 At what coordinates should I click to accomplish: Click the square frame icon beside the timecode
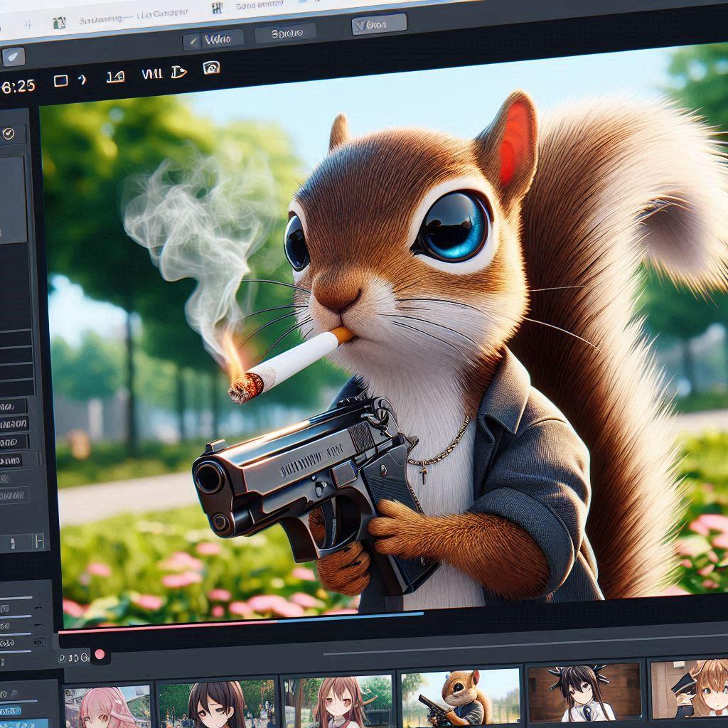(x=61, y=80)
